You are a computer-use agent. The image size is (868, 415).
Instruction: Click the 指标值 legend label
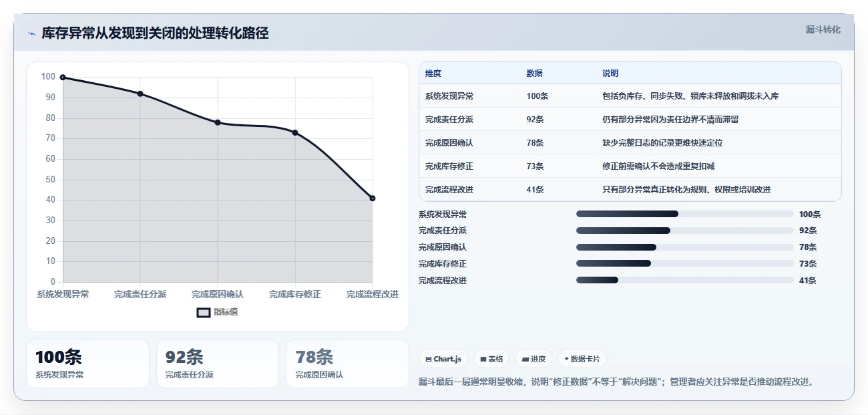tap(226, 313)
